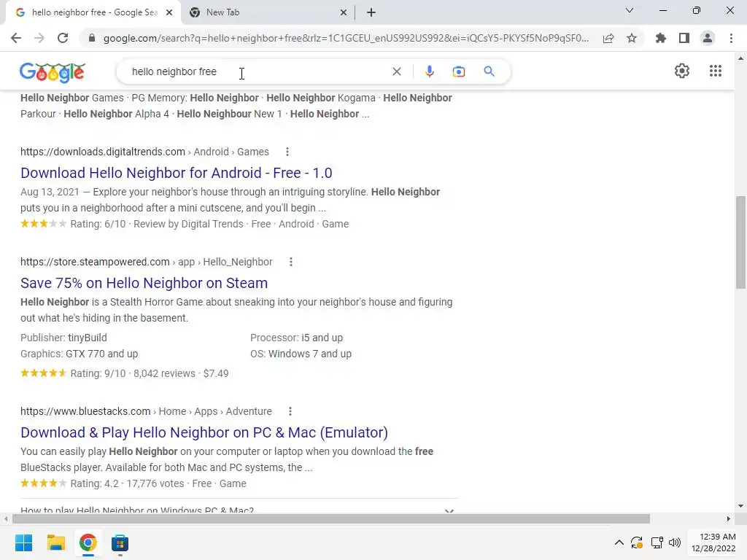Click the text "Rating: 6/10"
Viewport: 747px width, 560px height.
pos(98,224)
